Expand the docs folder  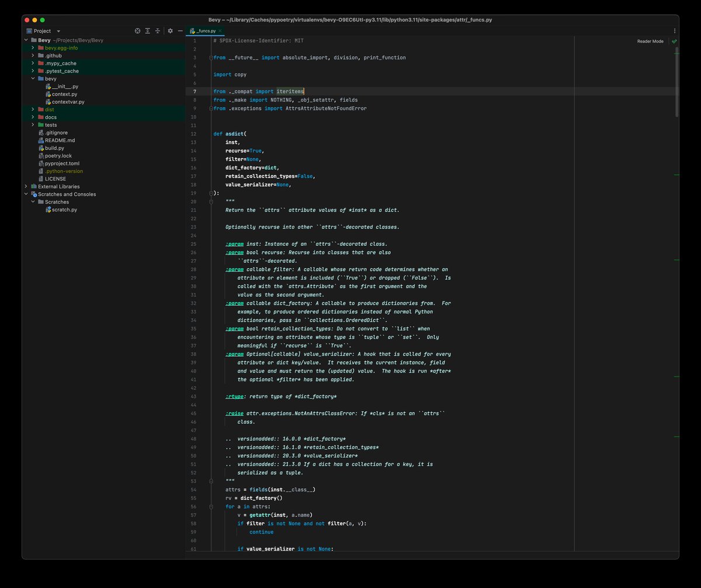(33, 117)
